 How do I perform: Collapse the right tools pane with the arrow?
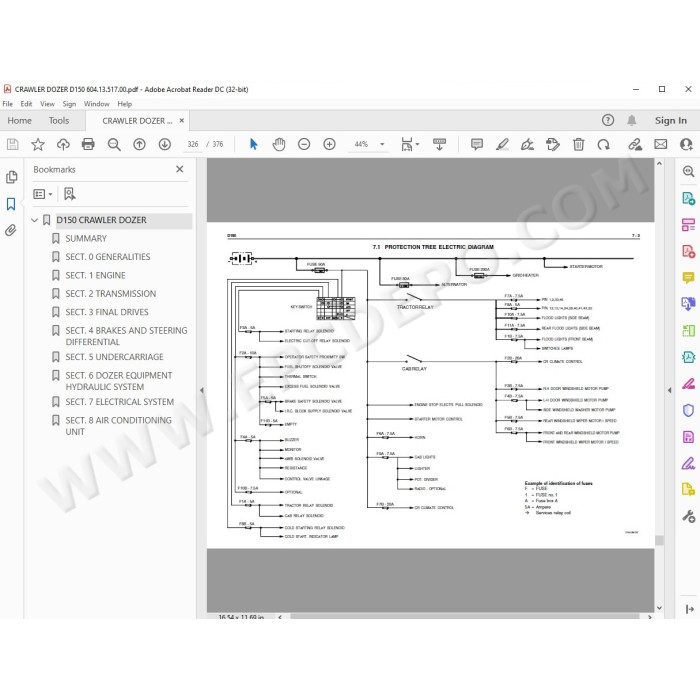[669, 390]
